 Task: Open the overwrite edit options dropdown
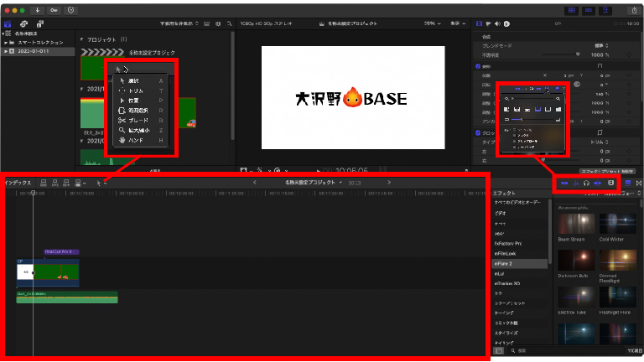pyautogui.click(x=80, y=183)
